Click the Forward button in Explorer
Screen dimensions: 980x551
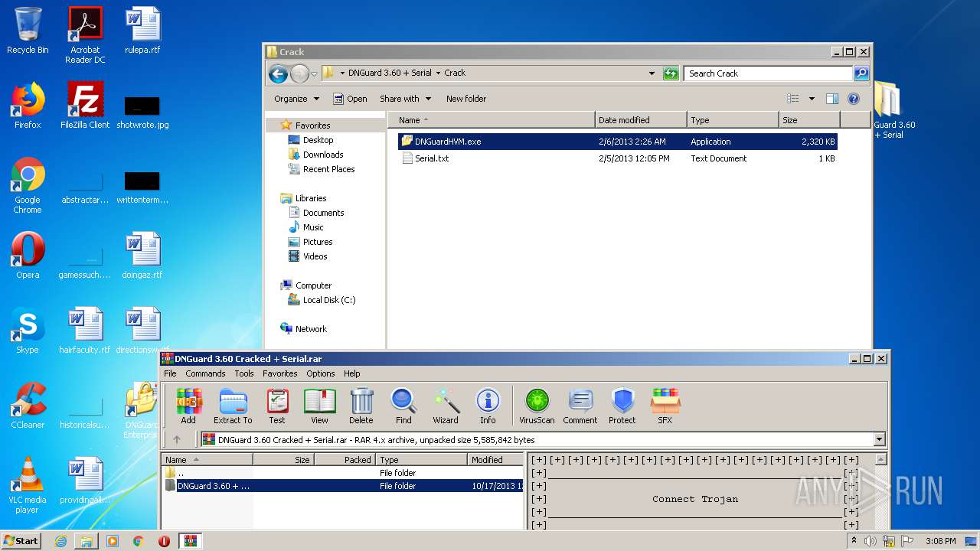coord(299,73)
